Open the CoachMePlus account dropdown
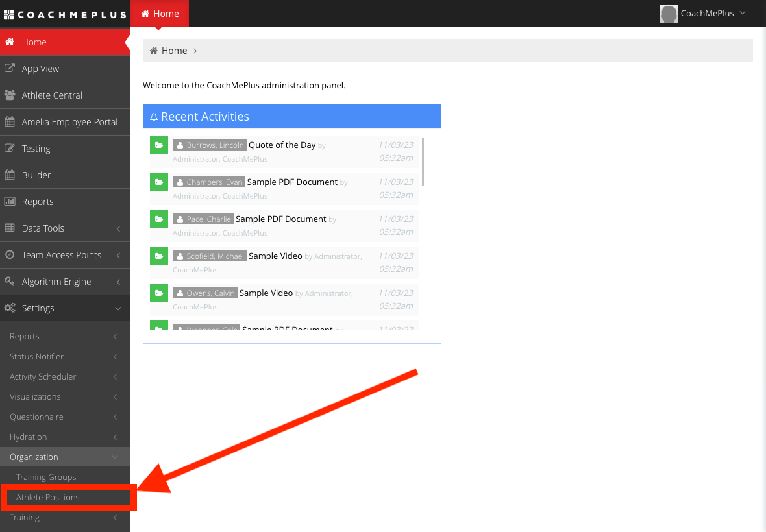This screenshot has width=766, height=532. (x=708, y=13)
